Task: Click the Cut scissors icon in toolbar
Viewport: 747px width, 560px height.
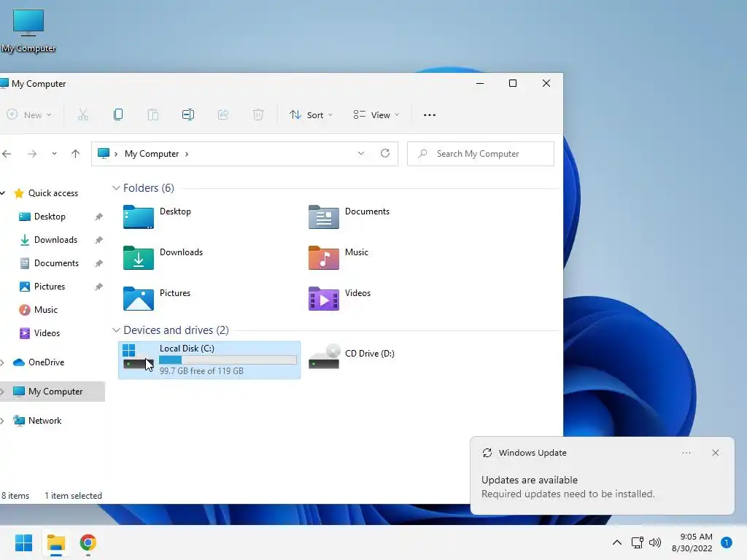Action: click(x=83, y=114)
